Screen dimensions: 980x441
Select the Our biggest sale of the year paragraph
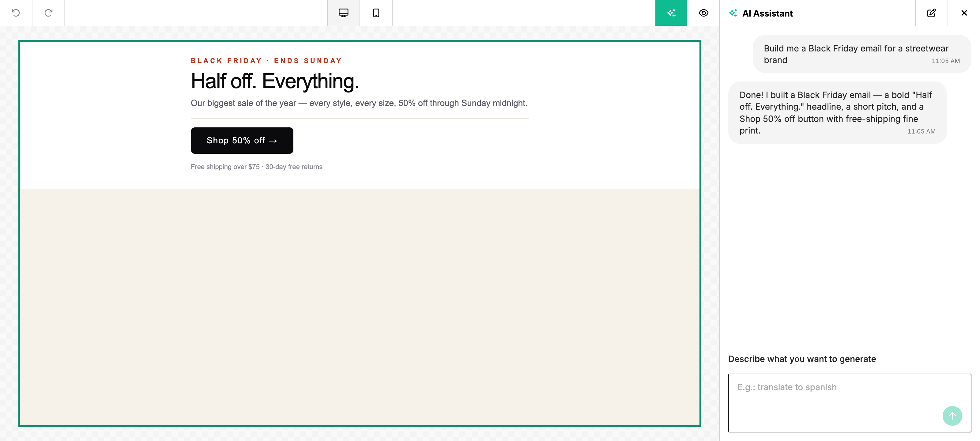[359, 103]
